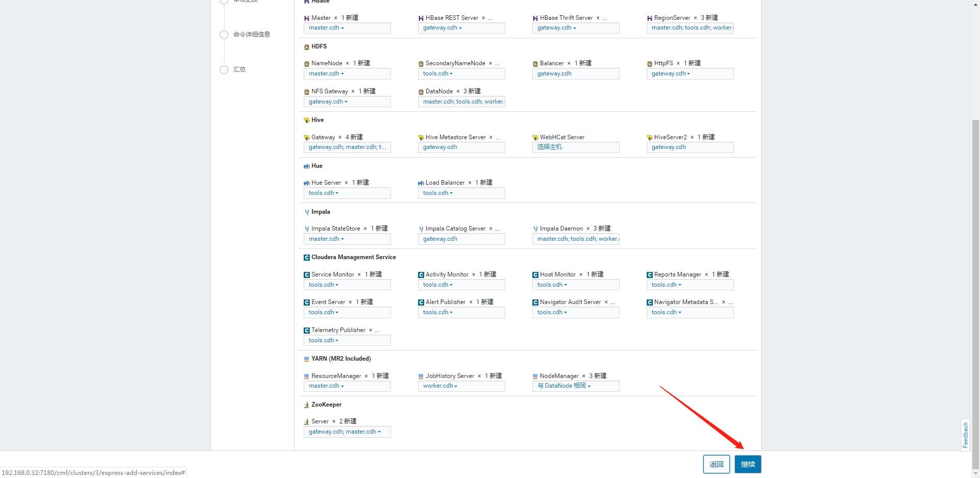Click the DataNode hosts selection field
This screenshot has width=980, height=478.
tap(461, 102)
